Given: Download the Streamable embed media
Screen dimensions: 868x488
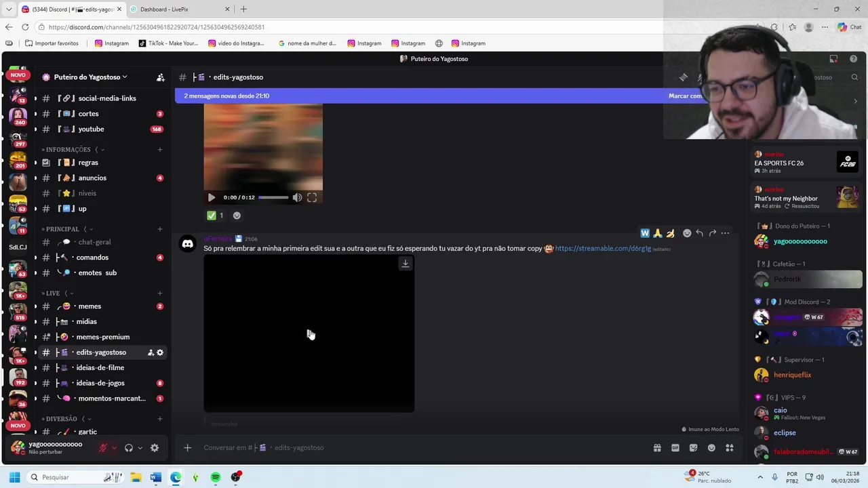Looking at the screenshot, I should (406, 264).
